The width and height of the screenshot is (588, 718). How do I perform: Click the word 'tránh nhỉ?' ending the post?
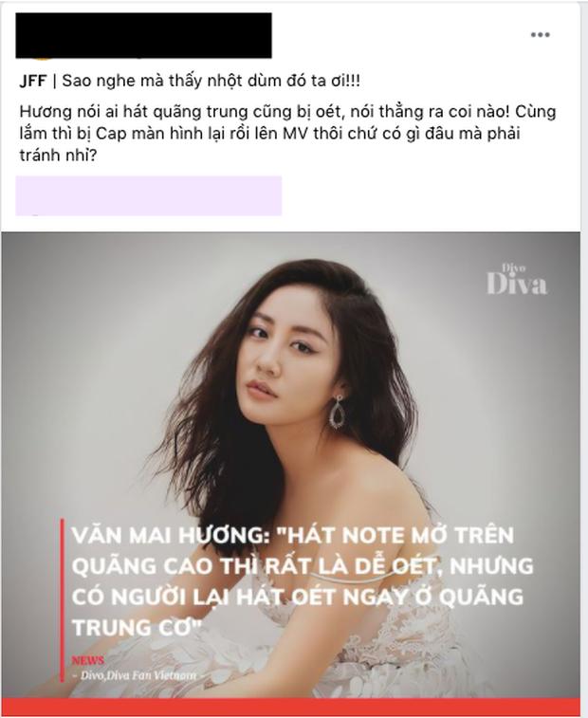[x=58, y=156]
